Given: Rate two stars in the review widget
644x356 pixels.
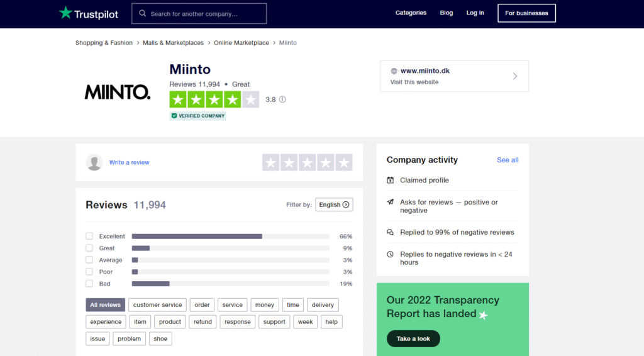Looking at the screenshot, I should [289, 163].
